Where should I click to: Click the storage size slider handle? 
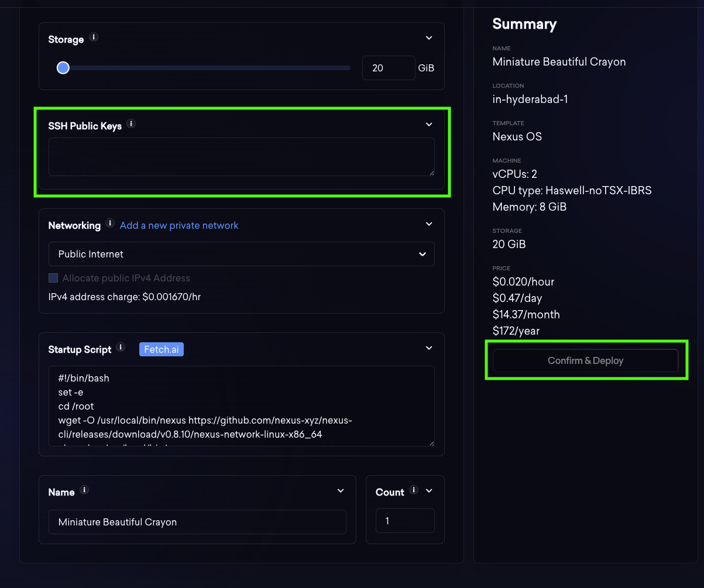(63, 68)
